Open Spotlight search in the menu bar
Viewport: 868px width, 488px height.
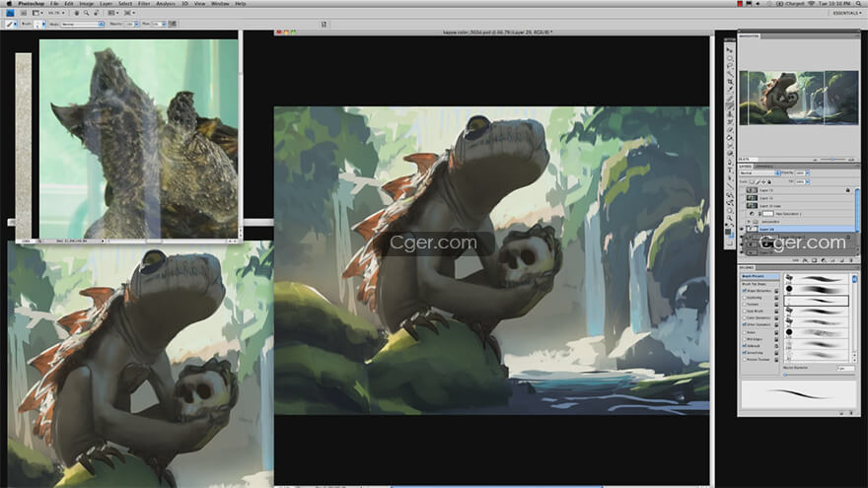pyautogui.click(x=858, y=3)
